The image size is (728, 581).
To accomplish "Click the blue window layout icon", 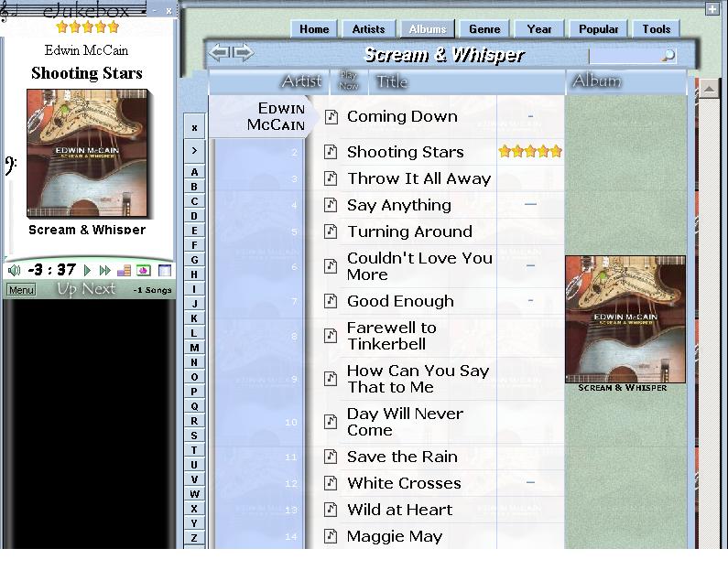I will coord(165,270).
